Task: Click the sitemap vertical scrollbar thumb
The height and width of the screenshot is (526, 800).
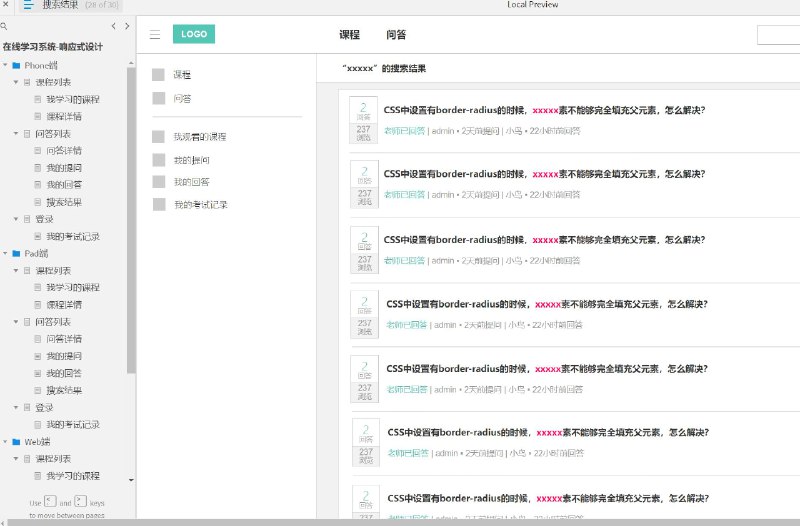Action: pyautogui.click(x=131, y=219)
